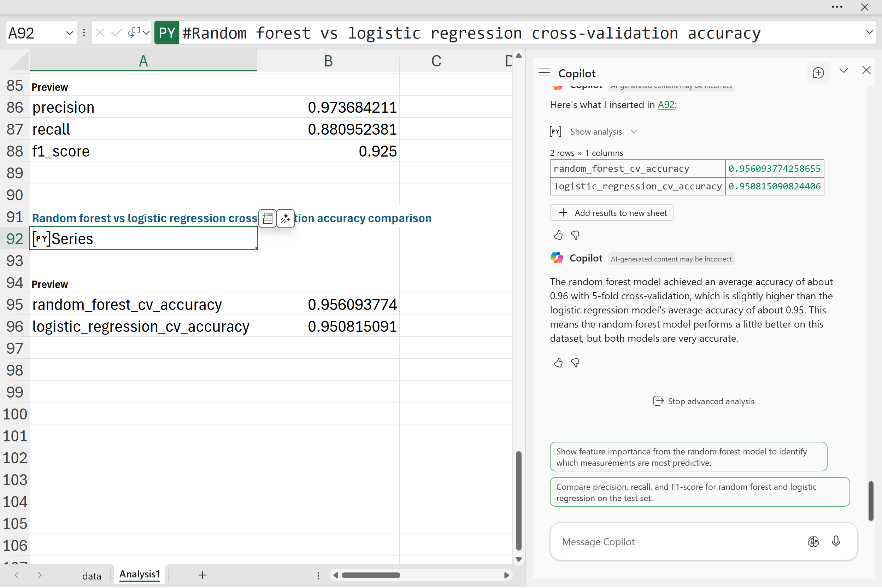Screen dimensions: 882x588
Task: Start a new Copilot chat
Action: [818, 73]
